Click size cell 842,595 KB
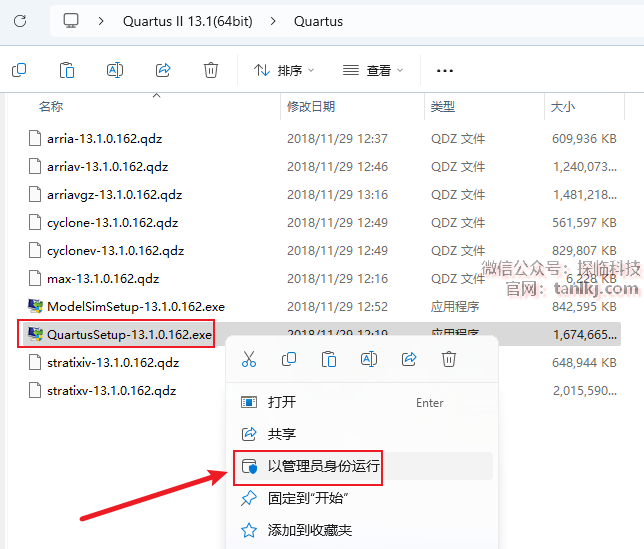 pos(584,307)
